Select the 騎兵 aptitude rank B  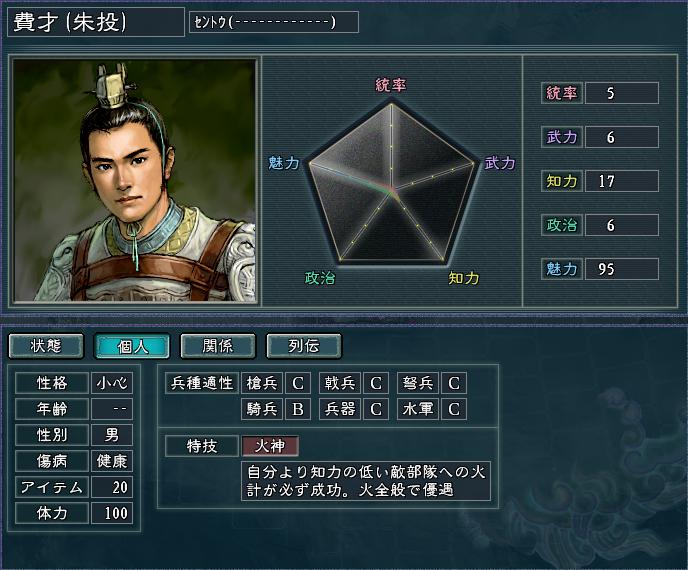(298, 409)
